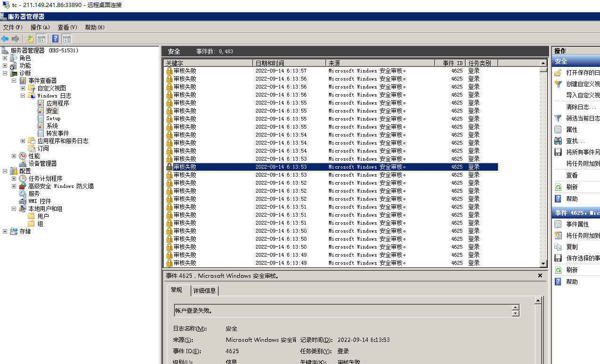Open 事件属性 in the actions pane

[577, 224]
